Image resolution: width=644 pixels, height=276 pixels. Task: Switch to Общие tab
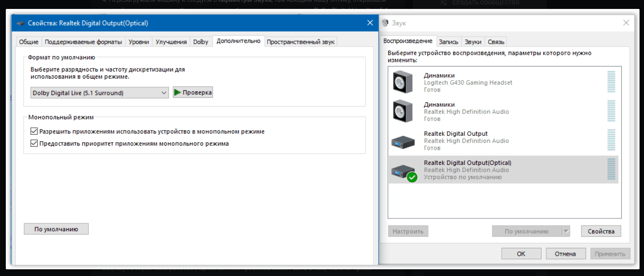click(x=29, y=42)
